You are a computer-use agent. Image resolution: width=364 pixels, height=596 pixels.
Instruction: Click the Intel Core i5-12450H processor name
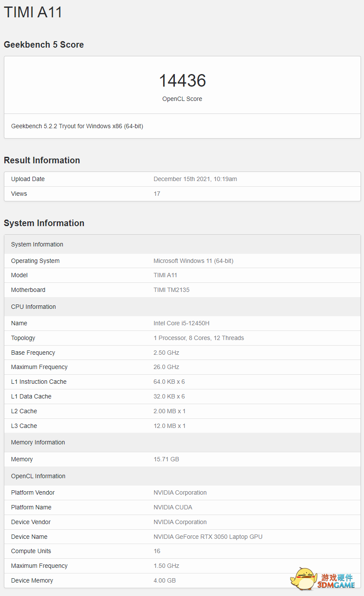pos(181,323)
